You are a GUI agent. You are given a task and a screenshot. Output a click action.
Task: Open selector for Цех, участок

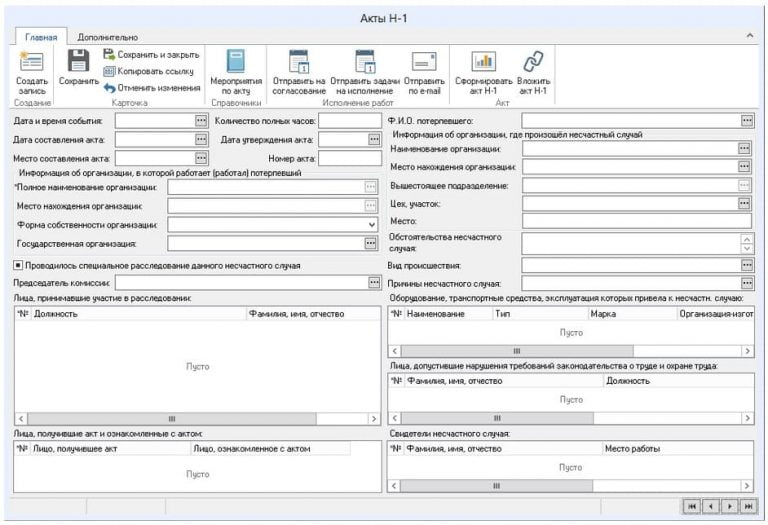tap(744, 203)
